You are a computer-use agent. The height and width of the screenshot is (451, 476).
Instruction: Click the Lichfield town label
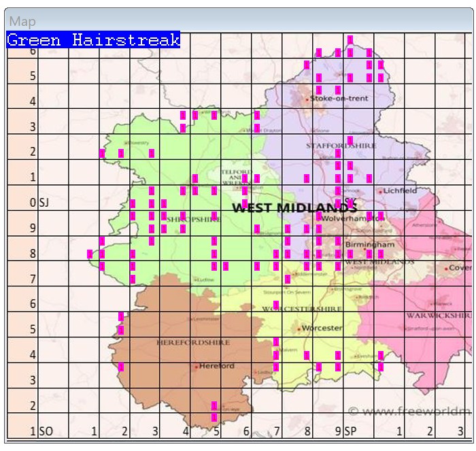pyautogui.click(x=401, y=191)
